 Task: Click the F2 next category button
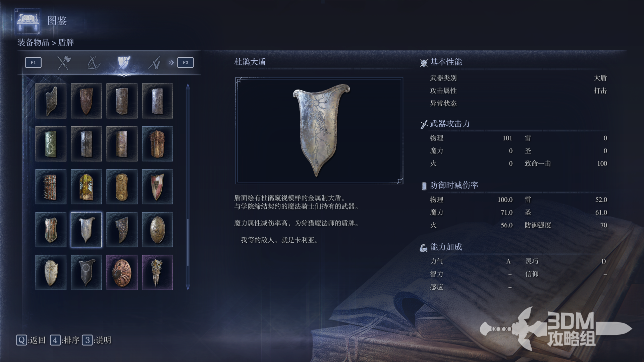point(185,63)
